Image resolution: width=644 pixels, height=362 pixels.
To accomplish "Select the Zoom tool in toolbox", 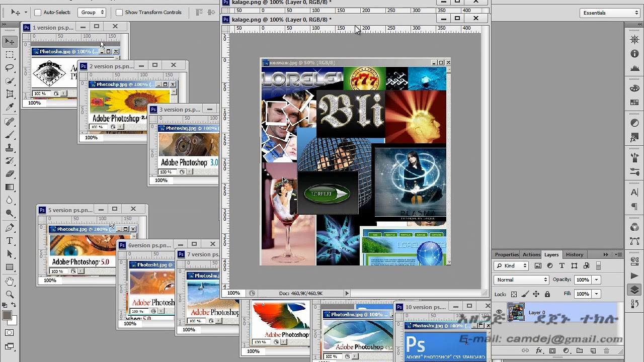I will pyautogui.click(x=10, y=295).
